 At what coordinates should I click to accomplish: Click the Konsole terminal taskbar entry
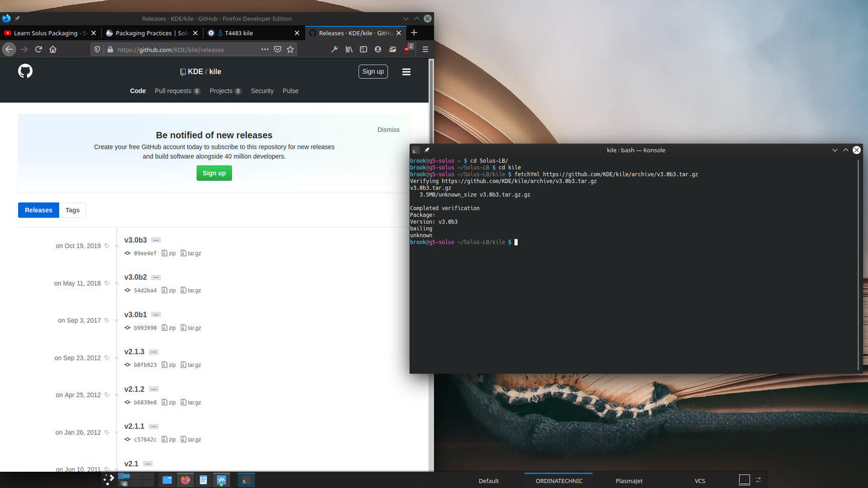coord(245,480)
